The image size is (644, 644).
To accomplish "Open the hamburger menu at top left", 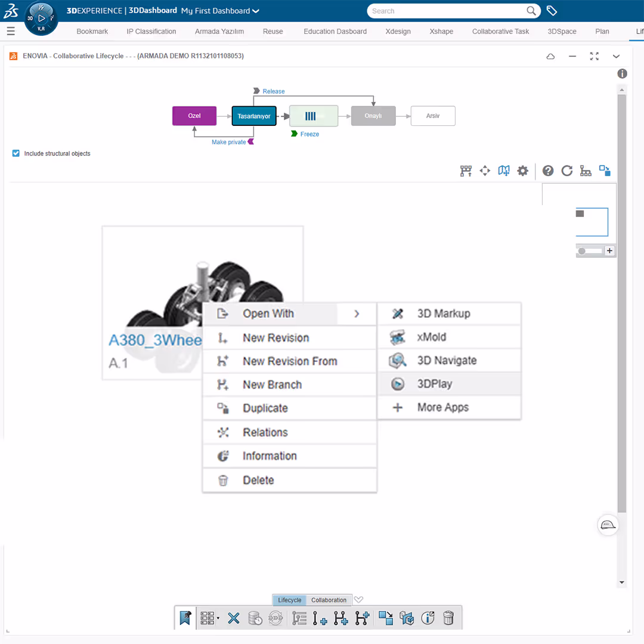I will coord(11,31).
